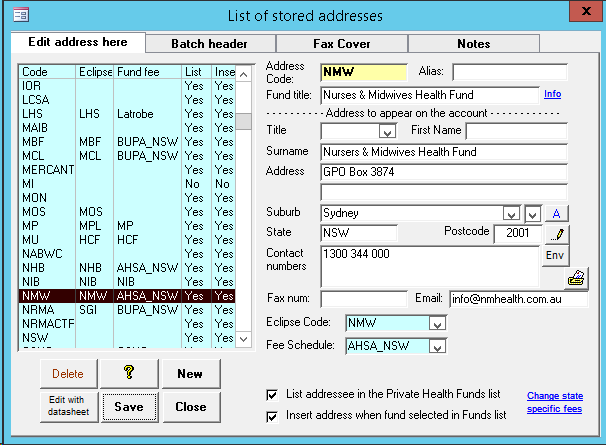Click the Close button

[x=191, y=407]
